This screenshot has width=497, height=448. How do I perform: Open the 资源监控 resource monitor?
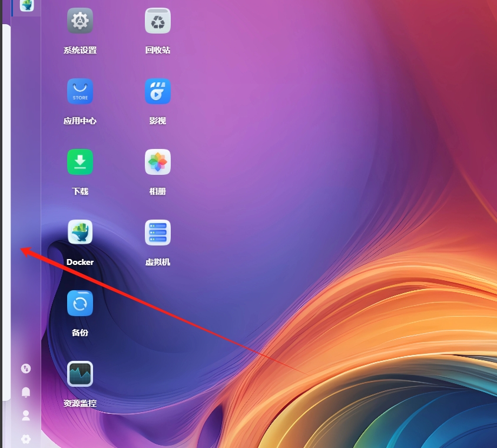(80, 374)
